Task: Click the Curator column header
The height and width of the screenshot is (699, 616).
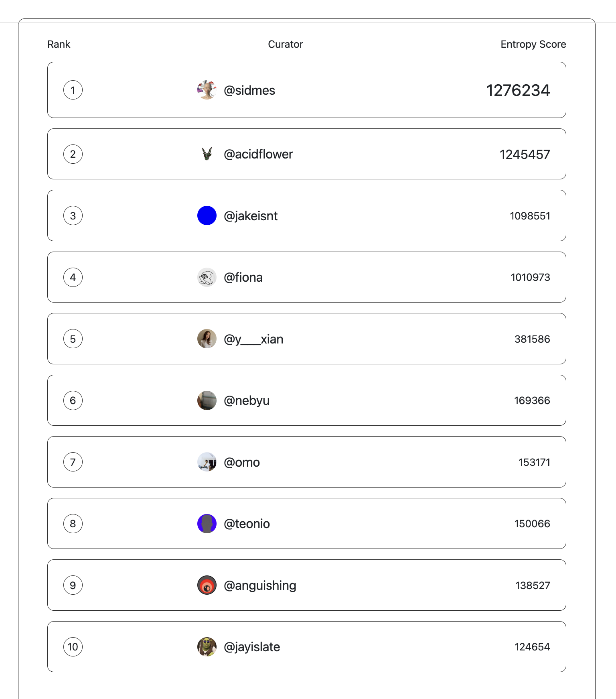Action: [285, 44]
